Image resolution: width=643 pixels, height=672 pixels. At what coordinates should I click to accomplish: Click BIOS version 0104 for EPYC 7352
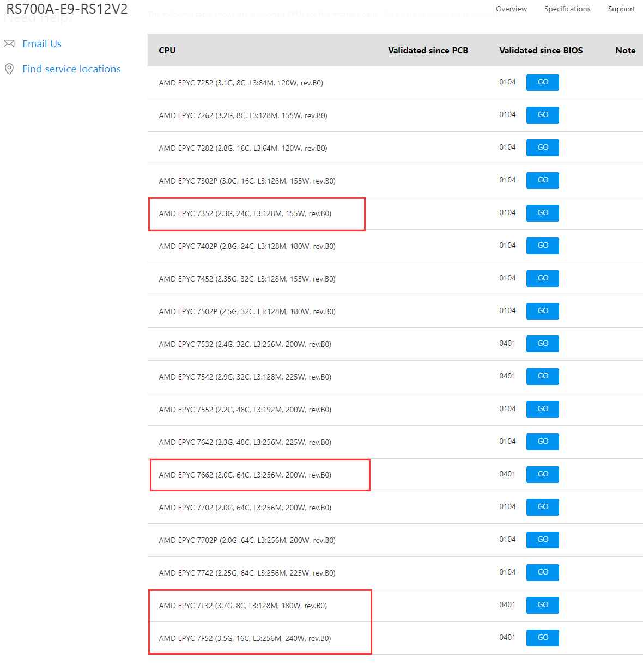507,212
